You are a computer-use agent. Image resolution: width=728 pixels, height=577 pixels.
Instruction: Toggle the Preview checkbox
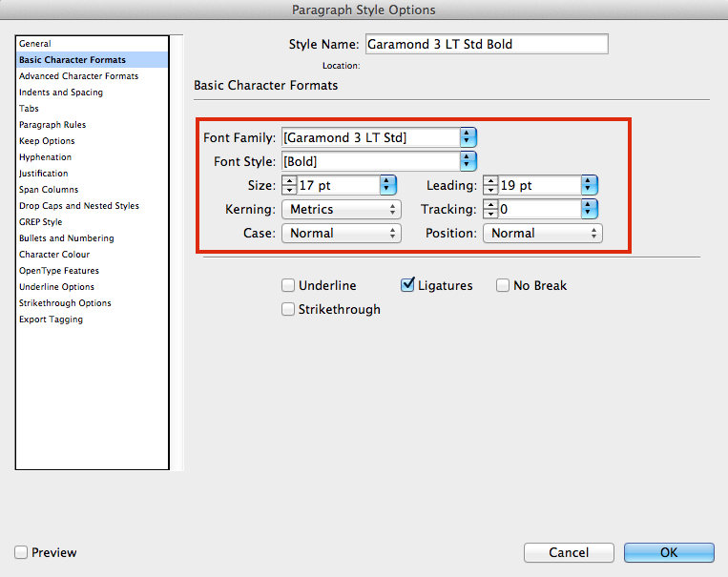click(x=21, y=552)
